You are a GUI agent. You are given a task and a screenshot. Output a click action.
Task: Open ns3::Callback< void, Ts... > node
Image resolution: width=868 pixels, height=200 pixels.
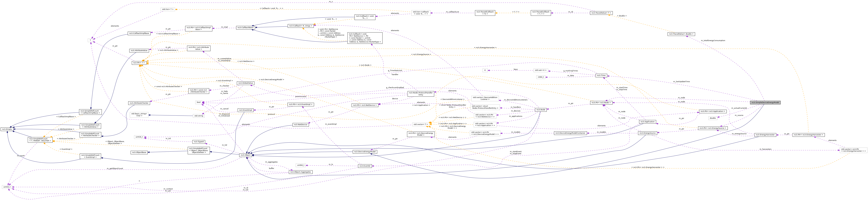[365, 17]
